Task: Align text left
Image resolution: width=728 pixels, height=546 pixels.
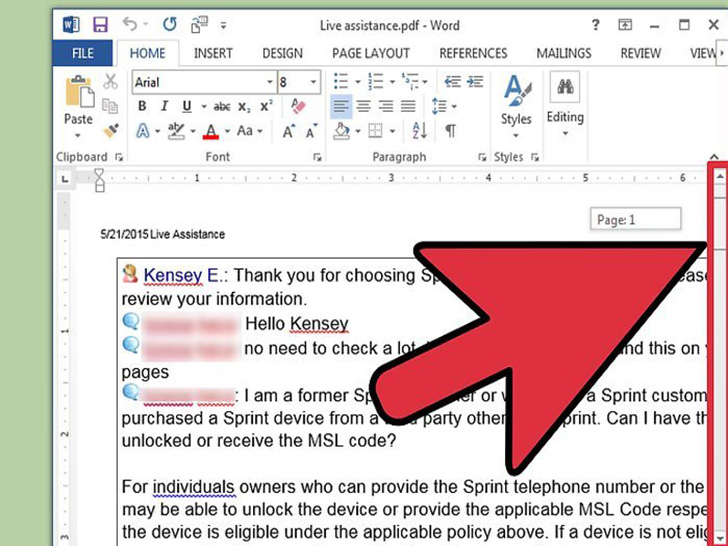Action: coord(341,107)
